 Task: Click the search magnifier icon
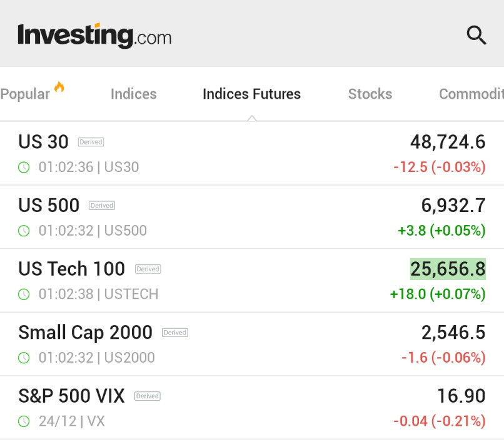click(x=476, y=36)
